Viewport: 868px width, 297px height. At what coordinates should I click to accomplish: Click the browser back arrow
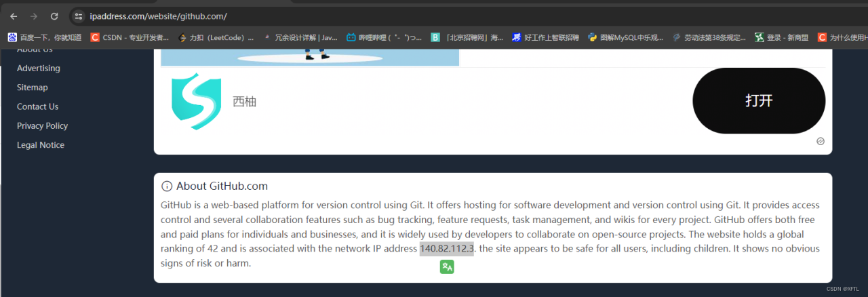(14, 16)
